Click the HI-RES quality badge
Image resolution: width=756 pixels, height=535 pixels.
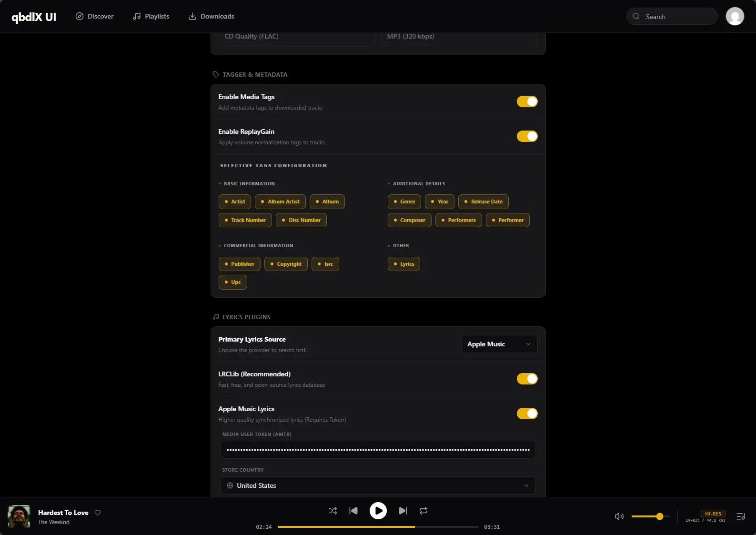coord(713,514)
